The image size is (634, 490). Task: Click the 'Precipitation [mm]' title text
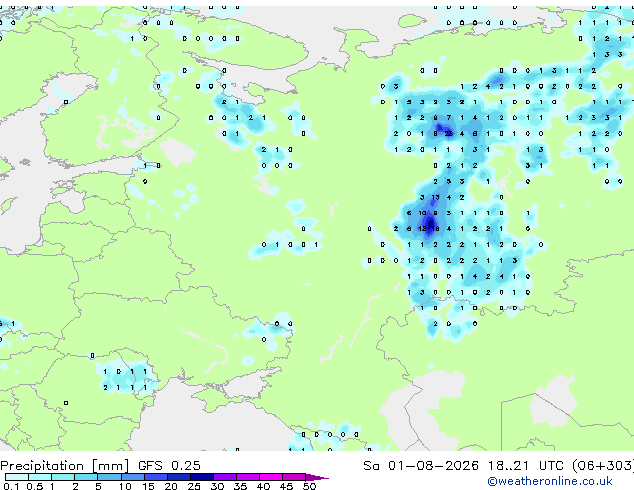tap(65, 466)
